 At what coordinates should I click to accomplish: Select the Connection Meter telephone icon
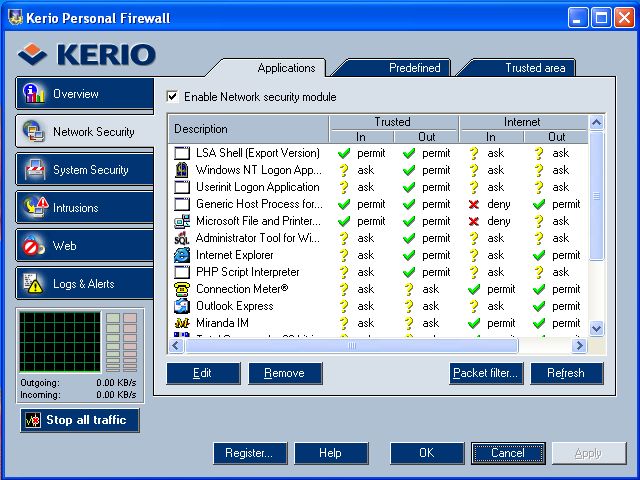[182, 289]
